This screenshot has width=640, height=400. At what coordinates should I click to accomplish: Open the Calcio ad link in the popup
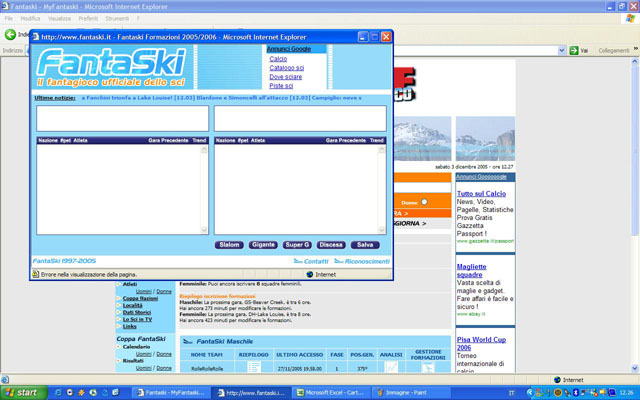278,59
